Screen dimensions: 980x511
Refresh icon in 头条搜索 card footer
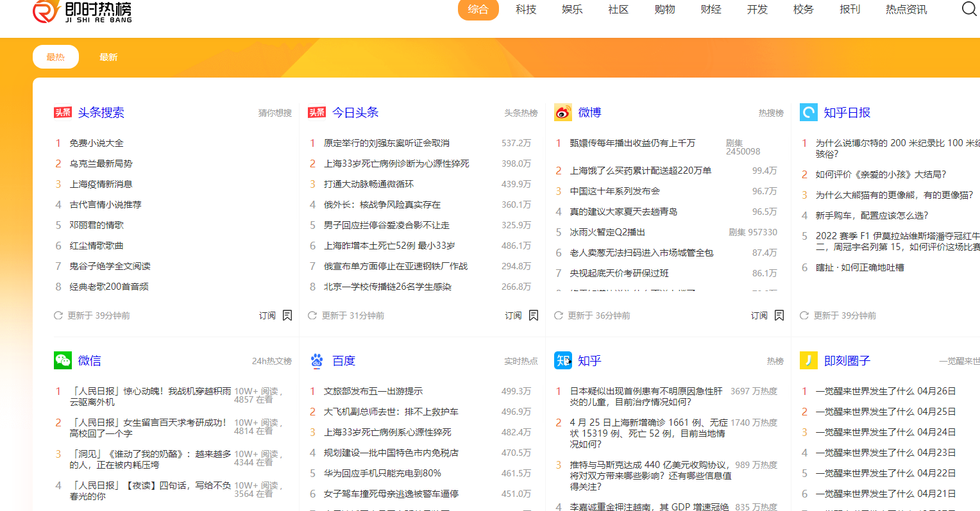58,315
